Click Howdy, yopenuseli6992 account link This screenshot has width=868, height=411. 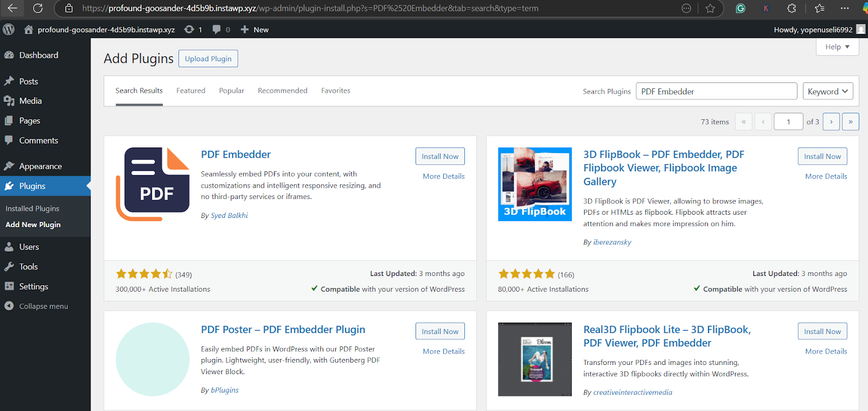[x=813, y=30]
